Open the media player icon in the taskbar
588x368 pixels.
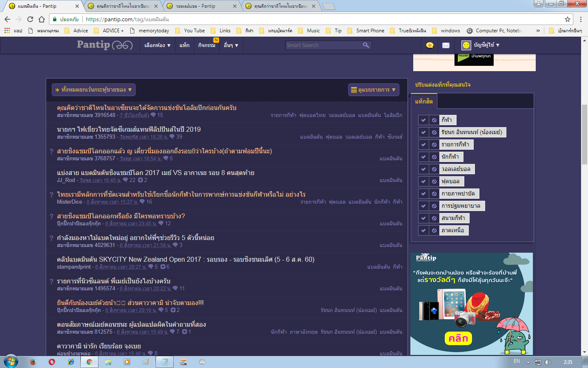(127, 362)
